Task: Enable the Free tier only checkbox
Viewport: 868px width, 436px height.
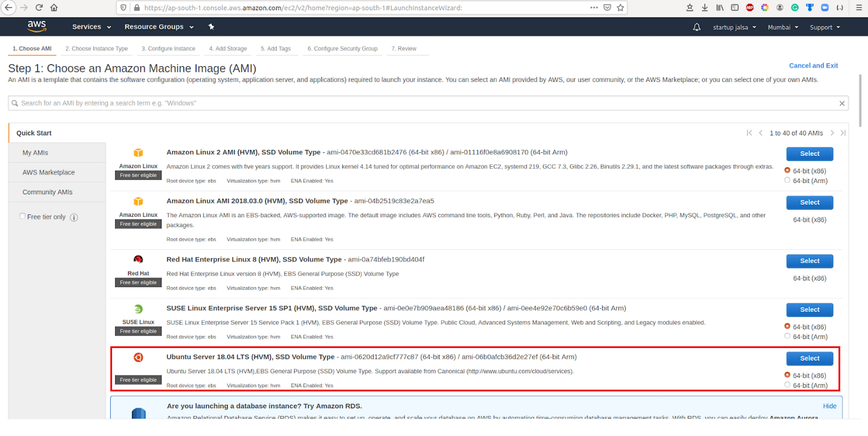Action: point(22,215)
